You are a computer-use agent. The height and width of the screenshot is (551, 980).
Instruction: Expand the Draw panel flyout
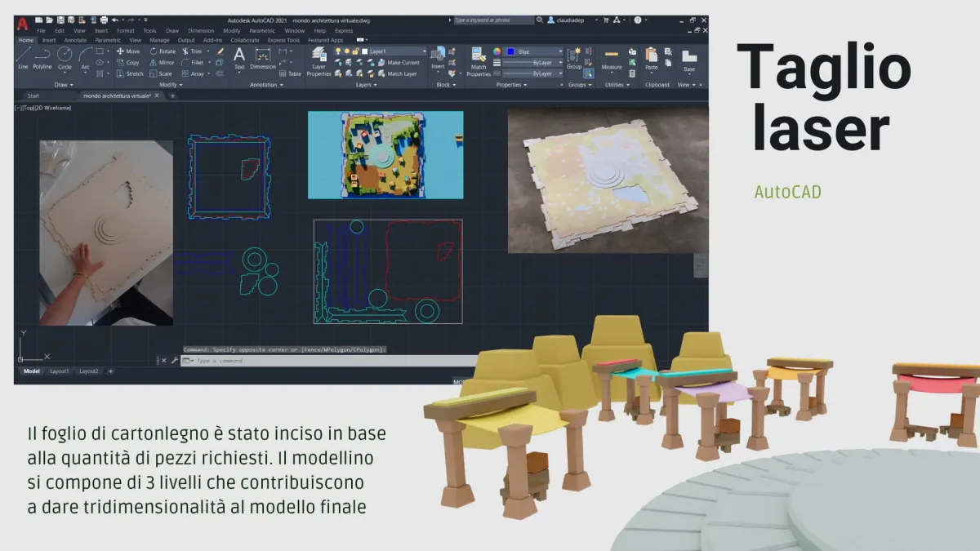tap(64, 84)
